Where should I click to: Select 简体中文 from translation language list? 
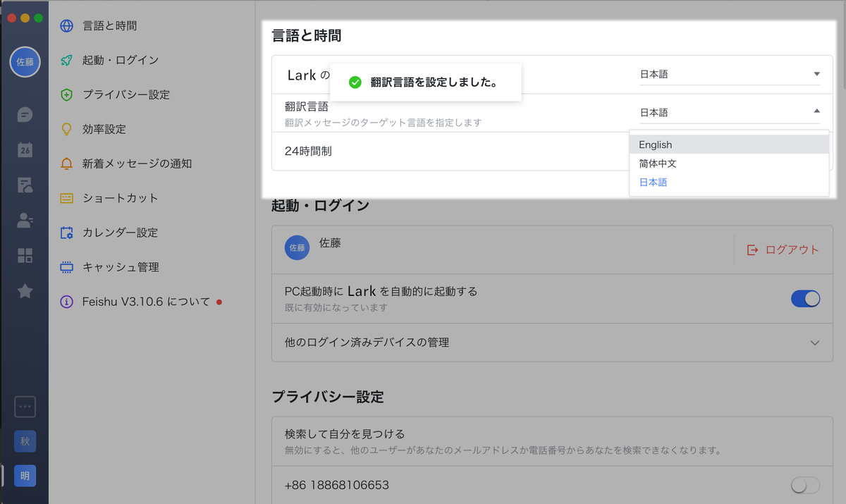click(658, 164)
